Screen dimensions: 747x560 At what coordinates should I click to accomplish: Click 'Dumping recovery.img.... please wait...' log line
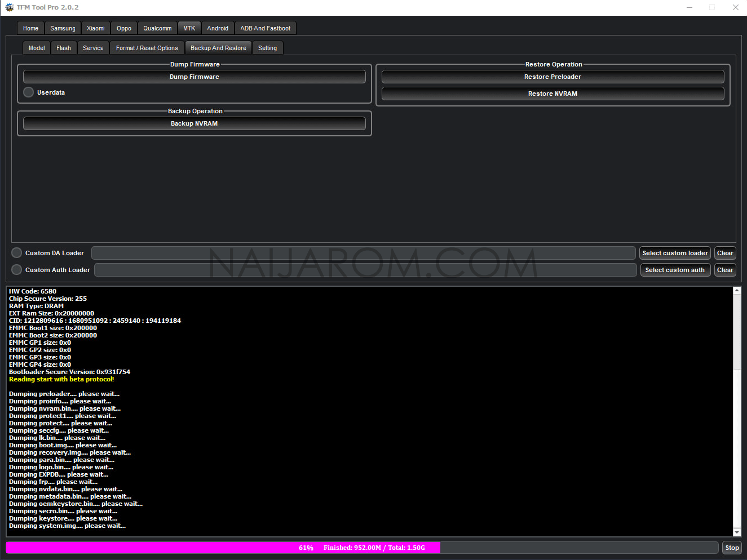point(70,452)
